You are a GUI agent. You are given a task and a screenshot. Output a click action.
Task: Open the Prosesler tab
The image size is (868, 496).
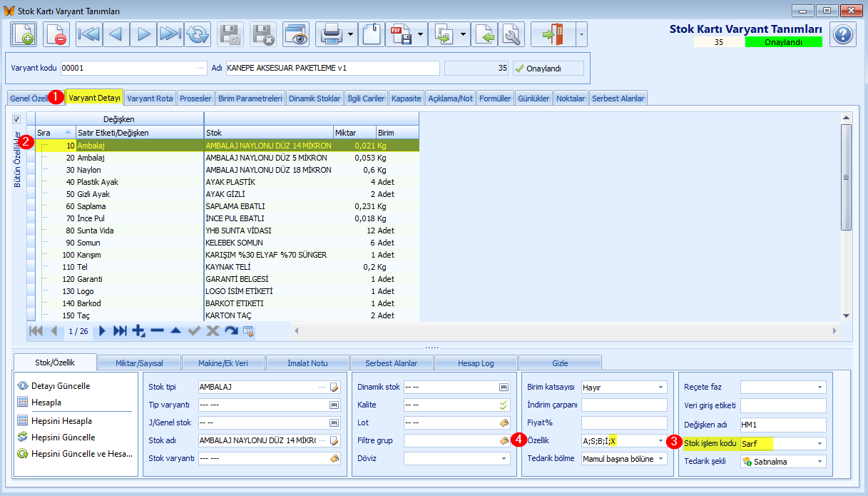tap(195, 98)
